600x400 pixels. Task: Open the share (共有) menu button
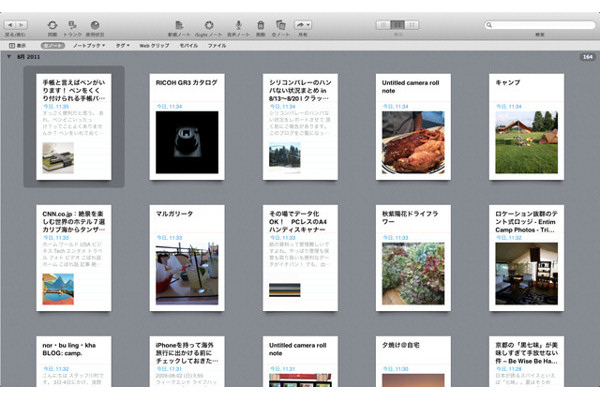tap(304, 24)
